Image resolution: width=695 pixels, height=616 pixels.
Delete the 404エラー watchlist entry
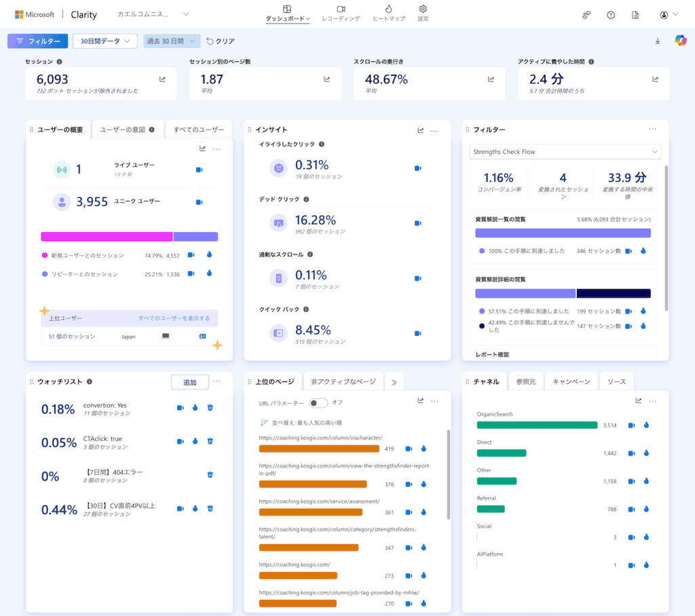pyautogui.click(x=210, y=476)
